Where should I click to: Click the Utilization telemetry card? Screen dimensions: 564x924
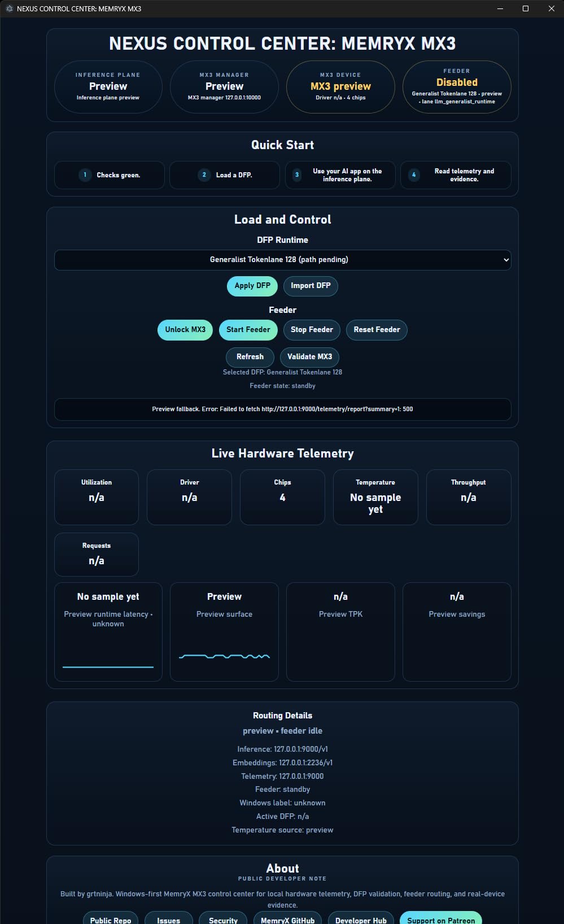(97, 497)
